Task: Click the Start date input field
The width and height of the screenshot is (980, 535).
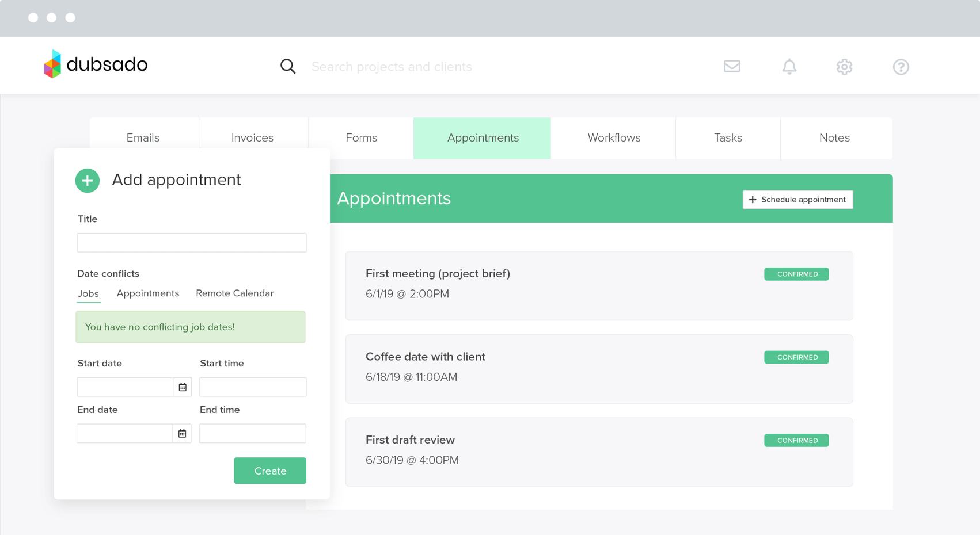Action: [126, 387]
